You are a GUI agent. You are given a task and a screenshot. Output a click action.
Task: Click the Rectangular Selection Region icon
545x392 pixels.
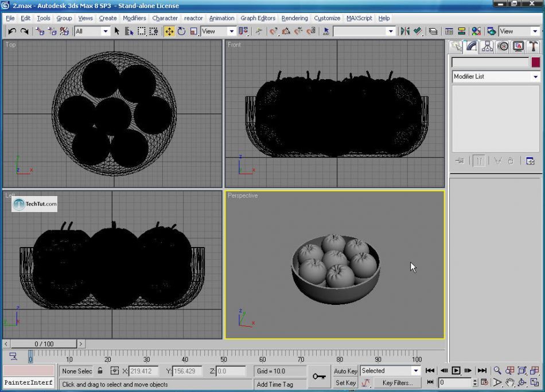click(142, 32)
